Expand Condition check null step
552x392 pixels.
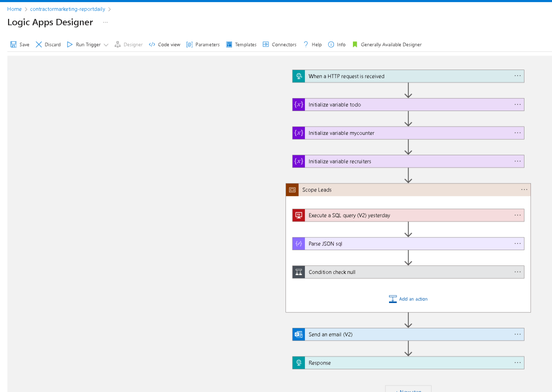pos(408,272)
